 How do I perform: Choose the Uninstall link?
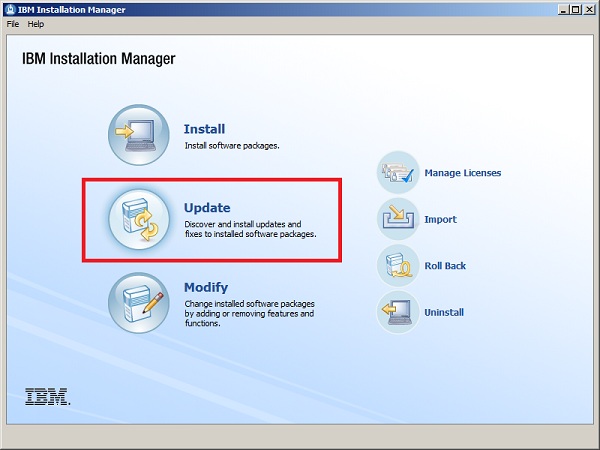point(444,313)
